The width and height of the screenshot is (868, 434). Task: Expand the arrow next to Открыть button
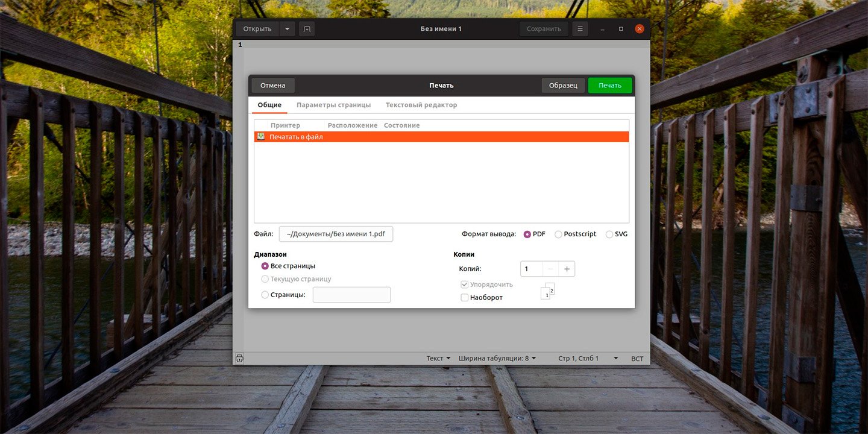tap(287, 29)
